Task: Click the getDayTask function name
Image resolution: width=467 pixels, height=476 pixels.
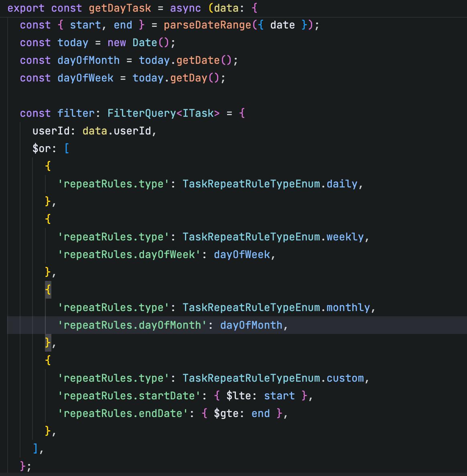Action: click(x=120, y=8)
